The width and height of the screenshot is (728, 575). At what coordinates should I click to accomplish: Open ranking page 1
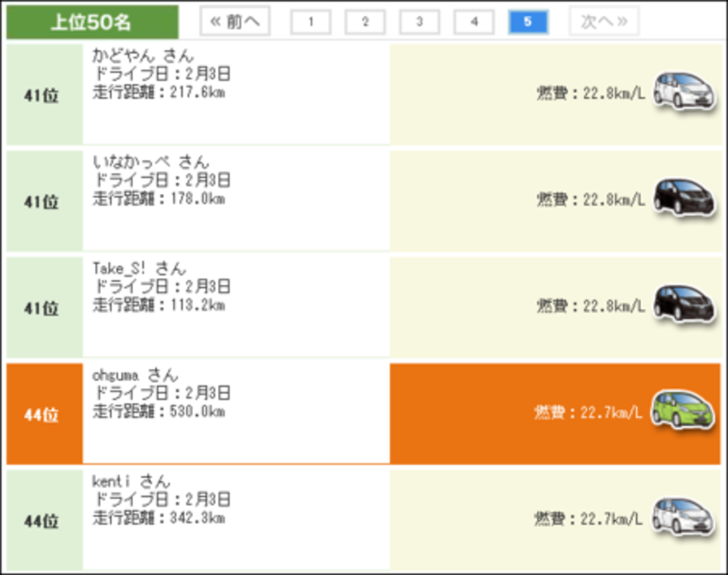(x=311, y=22)
